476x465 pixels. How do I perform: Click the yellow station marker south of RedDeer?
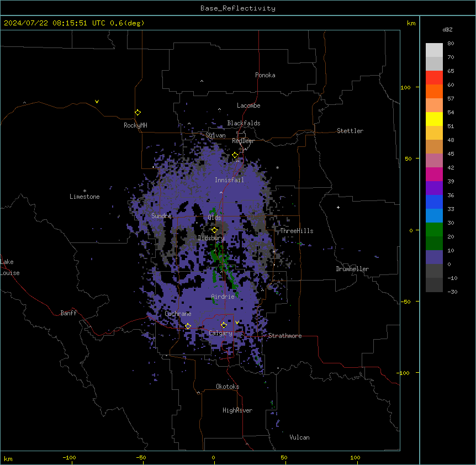pos(235,155)
